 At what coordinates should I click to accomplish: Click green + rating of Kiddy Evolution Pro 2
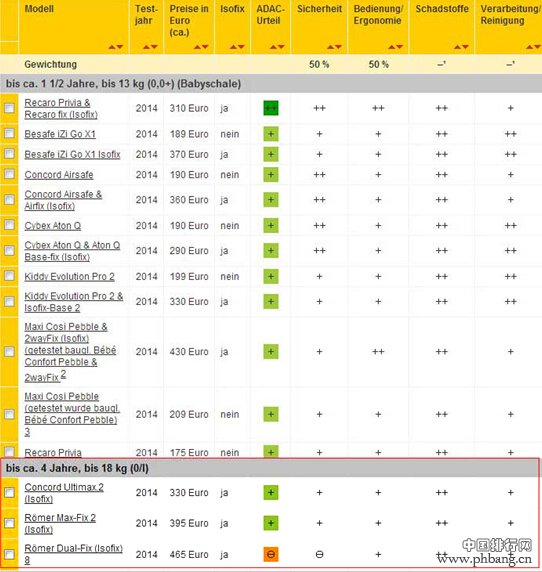pyautogui.click(x=271, y=276)
